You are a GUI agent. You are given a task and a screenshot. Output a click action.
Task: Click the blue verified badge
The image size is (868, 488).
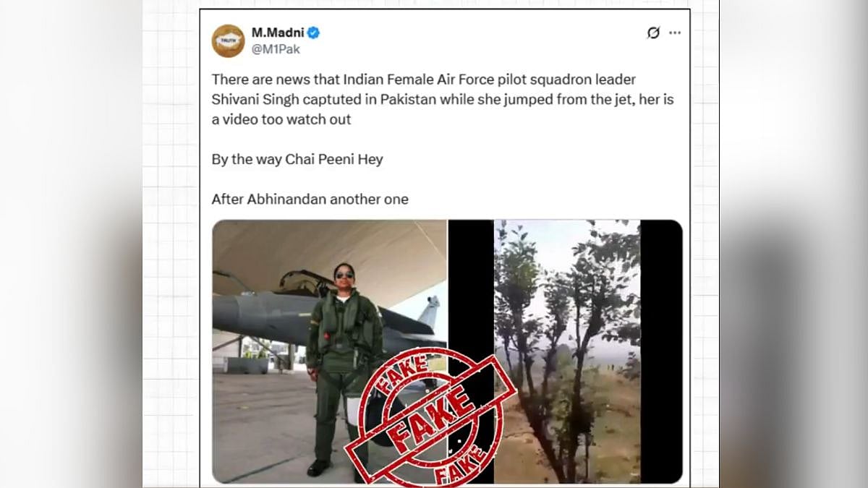[313, 33]
